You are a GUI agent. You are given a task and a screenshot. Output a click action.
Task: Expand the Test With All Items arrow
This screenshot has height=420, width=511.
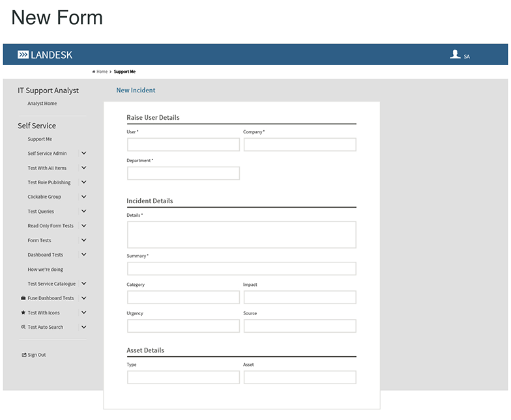83,168
